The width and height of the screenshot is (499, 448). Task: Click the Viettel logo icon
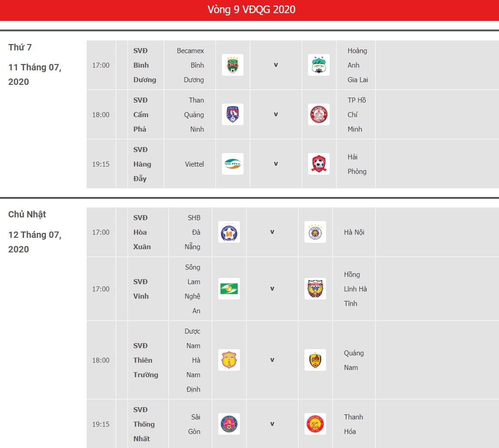pyautogui.click(x=233, y=164)
